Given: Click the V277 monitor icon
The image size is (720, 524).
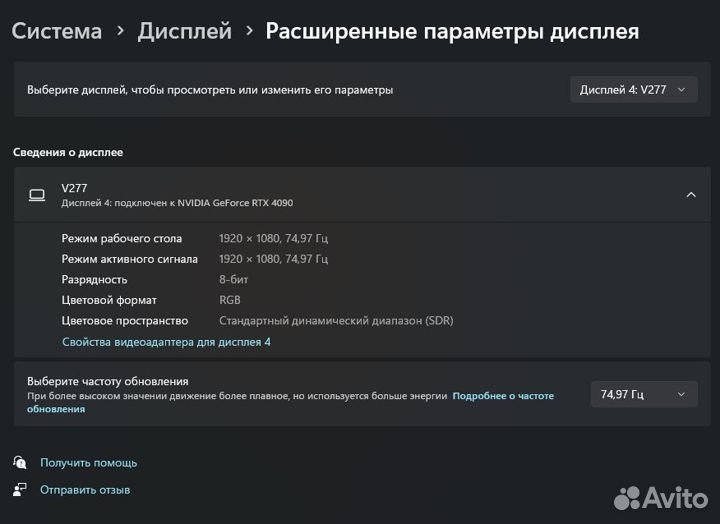Looking at the screenshot, I should [37, 195].
